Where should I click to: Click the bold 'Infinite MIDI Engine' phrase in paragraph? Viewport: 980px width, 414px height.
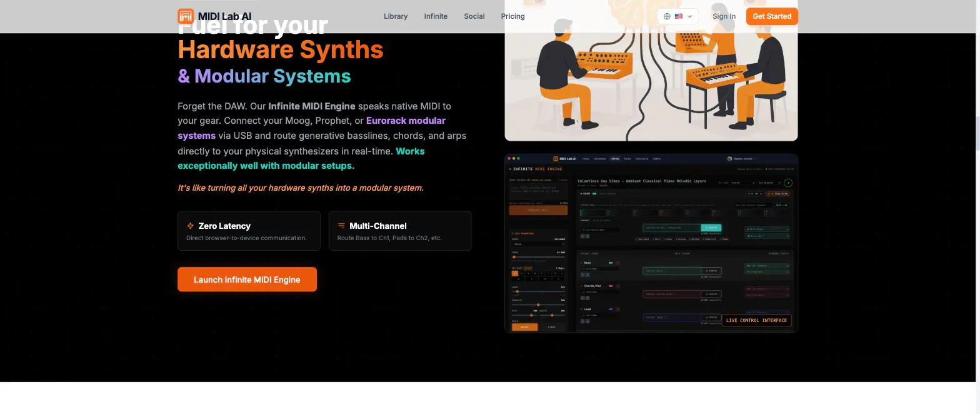pyautogui.click(x=312, y=106)
